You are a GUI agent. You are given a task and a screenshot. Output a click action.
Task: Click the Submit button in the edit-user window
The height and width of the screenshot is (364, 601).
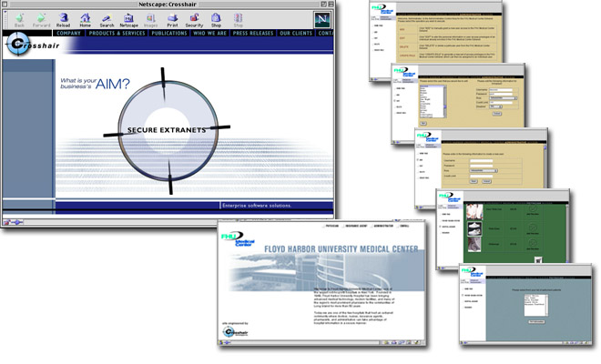click(x=496, y=114)
